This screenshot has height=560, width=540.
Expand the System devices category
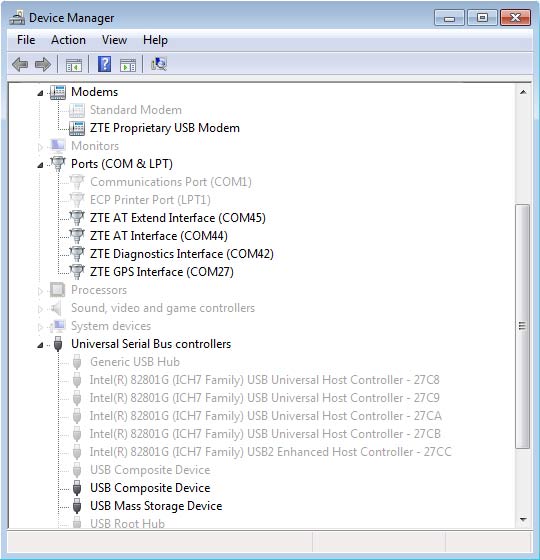click(x=40, y=327)
